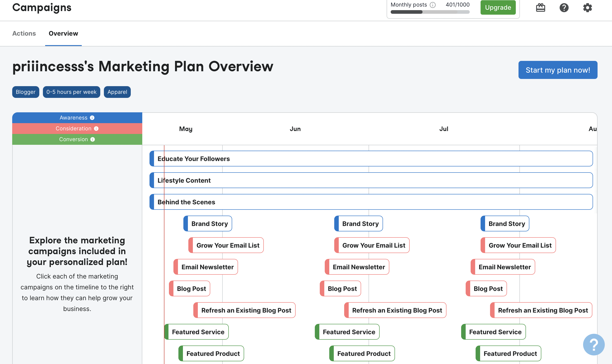Click the Upgrade button
This screenshot has width=612, height=364.
point(498,8)
